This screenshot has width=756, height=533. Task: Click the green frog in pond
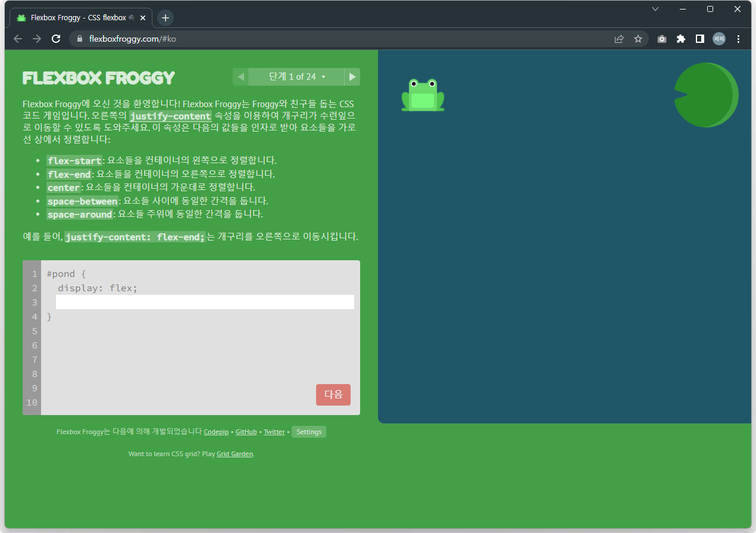click(x=423, y=95)
